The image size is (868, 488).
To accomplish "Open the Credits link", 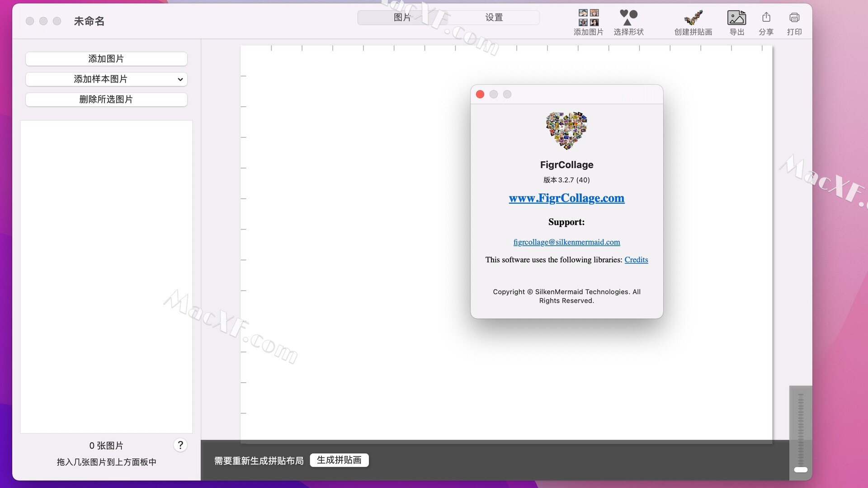I will click(x=636, y=260).
